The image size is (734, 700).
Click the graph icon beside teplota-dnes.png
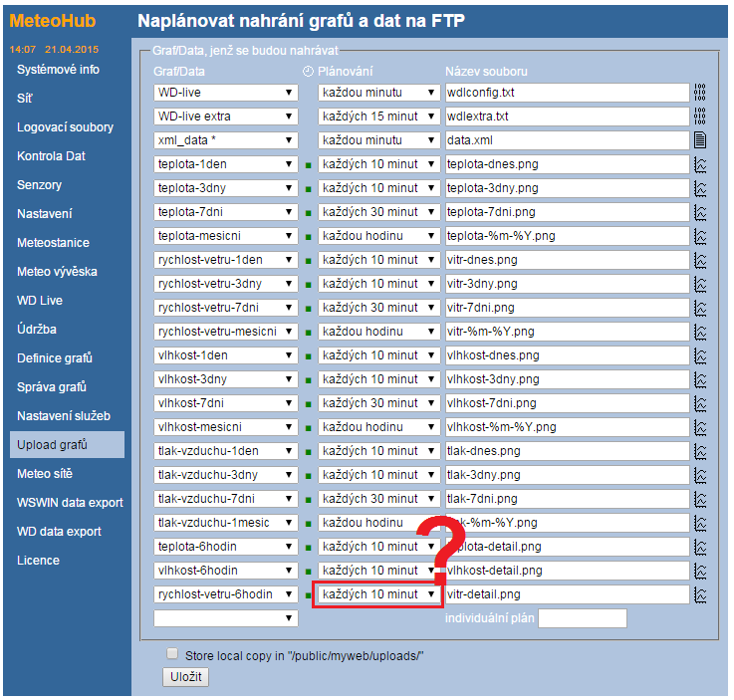[x=700, y=164]
